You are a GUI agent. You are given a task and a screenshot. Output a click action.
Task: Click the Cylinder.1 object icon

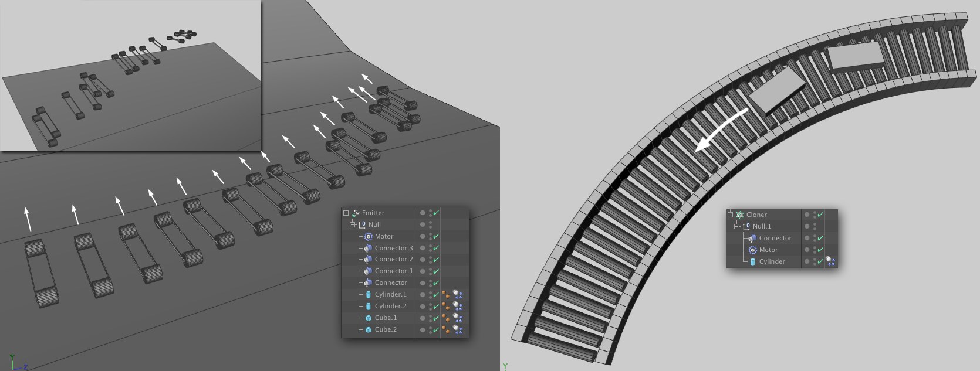click(x=368, y=294)
